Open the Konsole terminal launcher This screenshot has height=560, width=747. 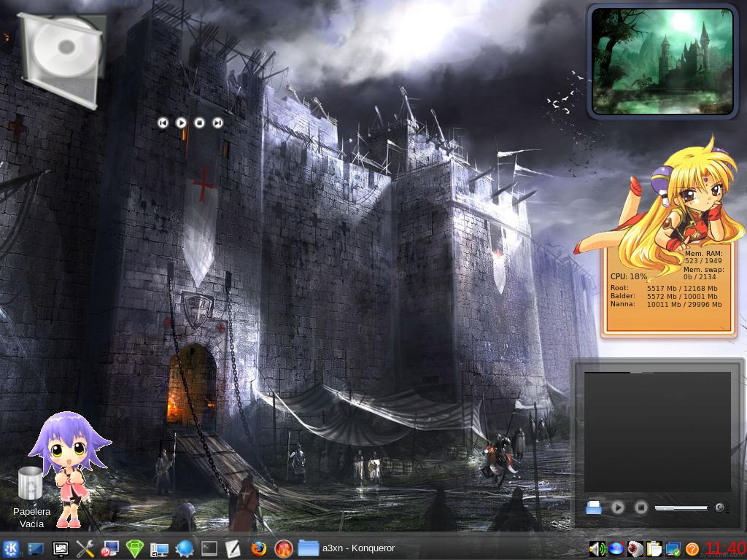(x=209, y=549)
